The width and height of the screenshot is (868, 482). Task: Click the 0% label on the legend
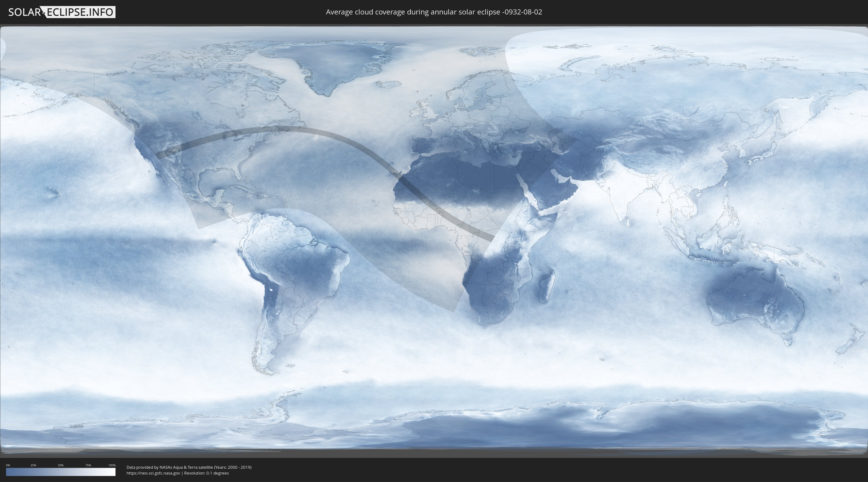(8, 465)
